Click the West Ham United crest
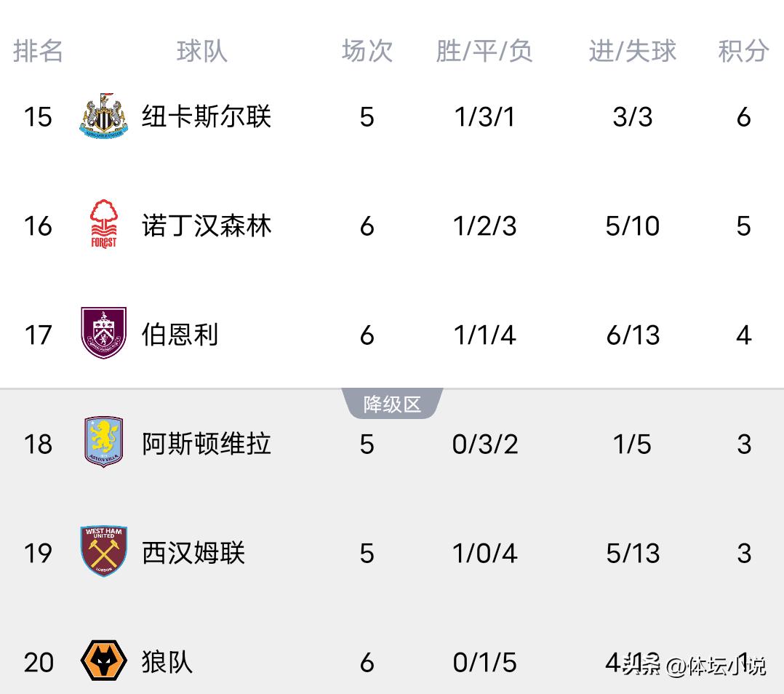Screen dimensions: 784x694 click(103, 552)
